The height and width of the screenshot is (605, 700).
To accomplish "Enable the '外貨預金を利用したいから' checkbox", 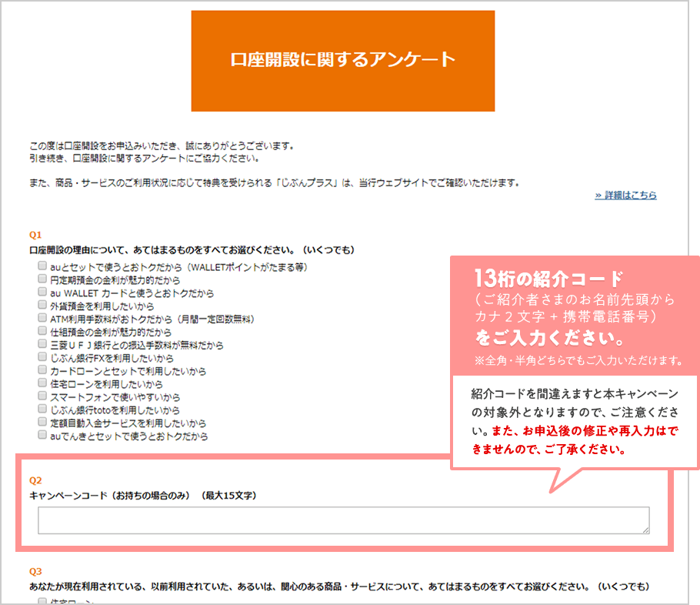I will coord(43,306).
